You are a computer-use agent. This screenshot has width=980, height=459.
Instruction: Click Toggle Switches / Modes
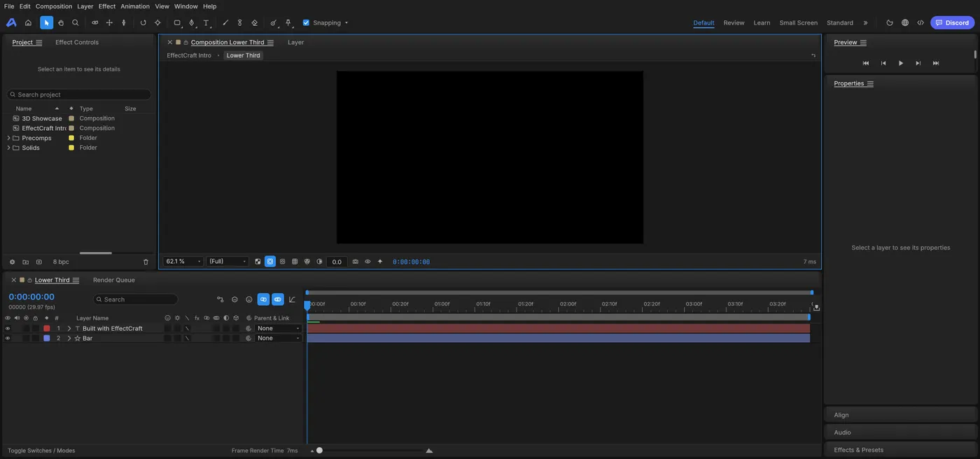[x=41, y=451]
